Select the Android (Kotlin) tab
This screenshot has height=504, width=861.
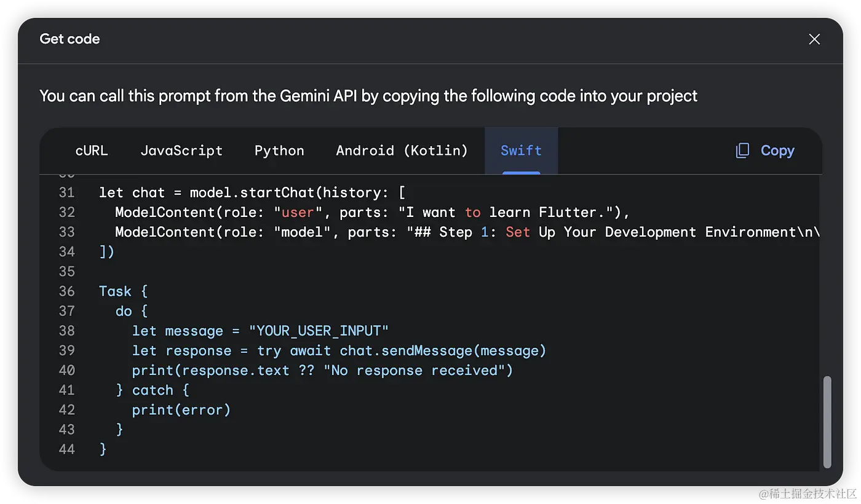[x=402, y=151]
